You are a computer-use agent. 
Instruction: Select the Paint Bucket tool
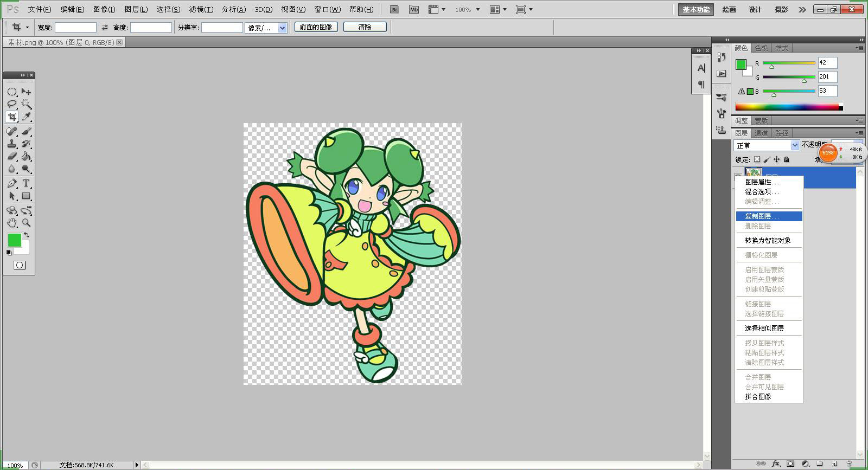pyautogui.click(x=25, y=156)
